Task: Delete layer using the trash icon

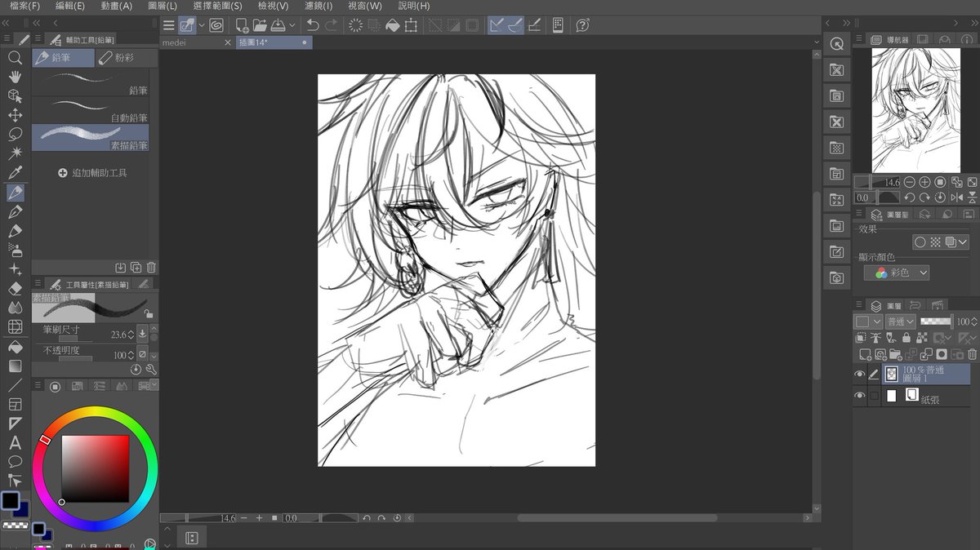Action: tap(972, 354)
